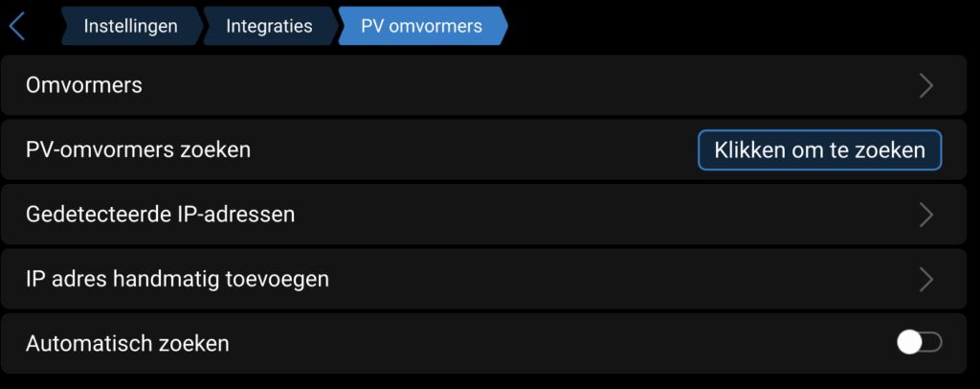980x389 pixels.
Task: Click the white knob of the Automatisch zoeken switch
Action: coord(909,342)
